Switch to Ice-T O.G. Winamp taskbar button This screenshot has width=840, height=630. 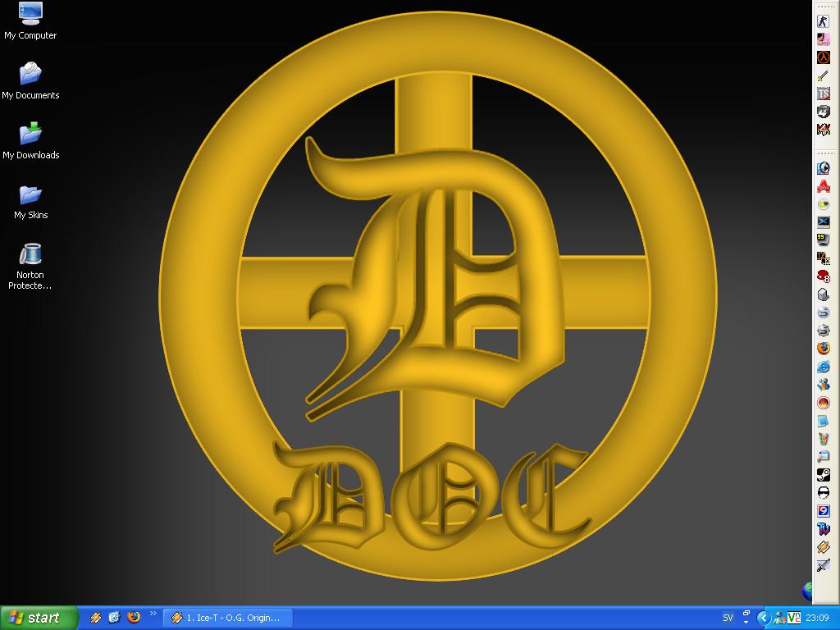[228, 618]
